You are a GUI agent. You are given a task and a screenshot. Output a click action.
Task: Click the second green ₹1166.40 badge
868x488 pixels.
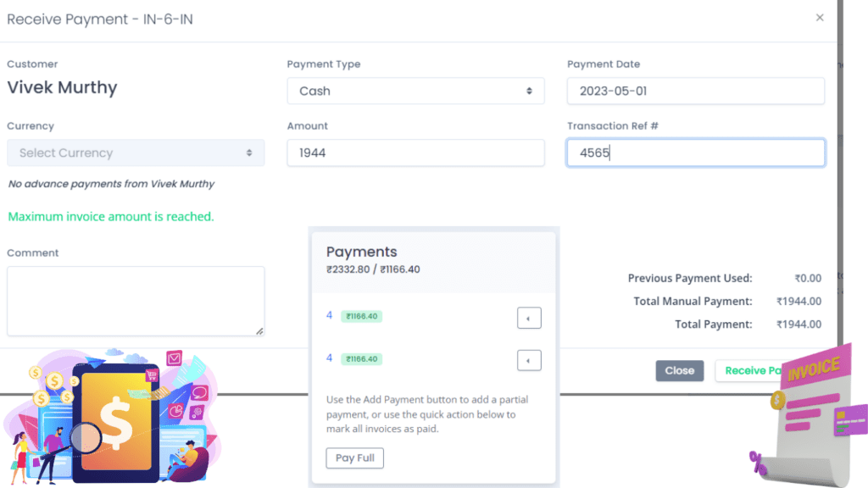[361, 358]
